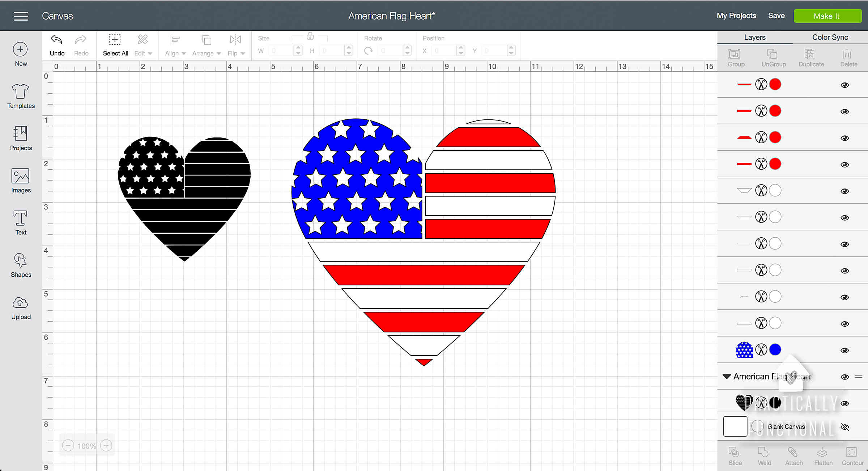868x471 pixels.
Task: Click the Save button
Action: pyautogui.click(x=776, y=16)
